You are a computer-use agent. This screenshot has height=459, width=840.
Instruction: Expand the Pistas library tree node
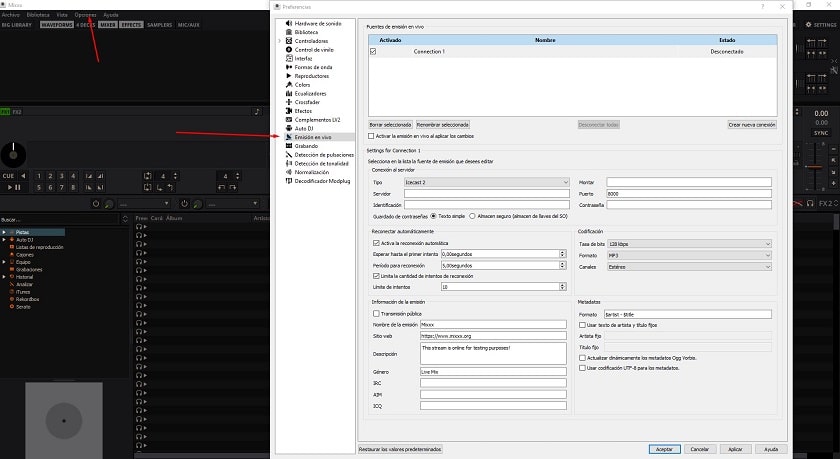coord(4,232)
